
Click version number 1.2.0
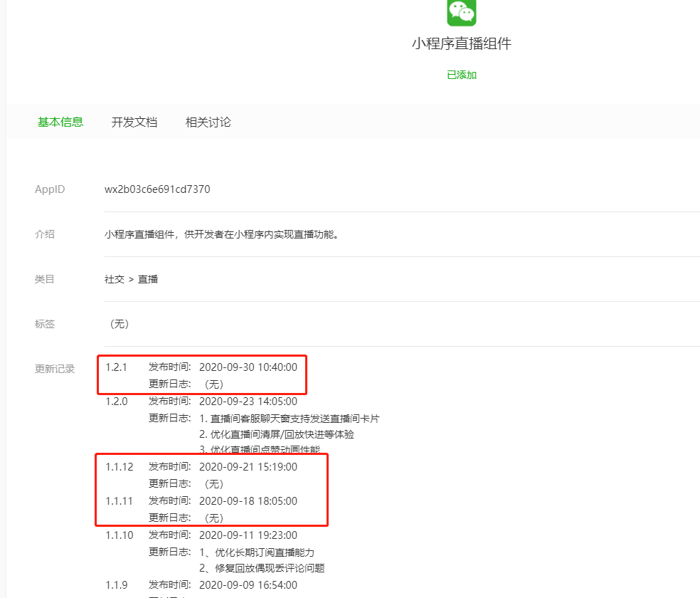click(117, 402)
